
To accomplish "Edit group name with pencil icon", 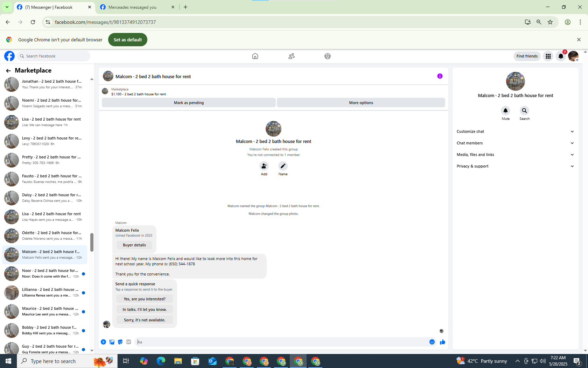I will pos(283,166).
